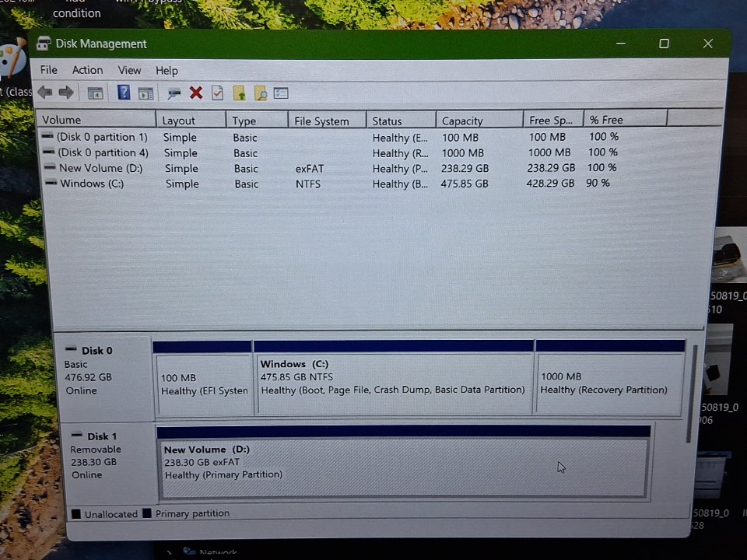747x560 pixels.
Task: Click the NTFS file system cell
Action: 308,184
